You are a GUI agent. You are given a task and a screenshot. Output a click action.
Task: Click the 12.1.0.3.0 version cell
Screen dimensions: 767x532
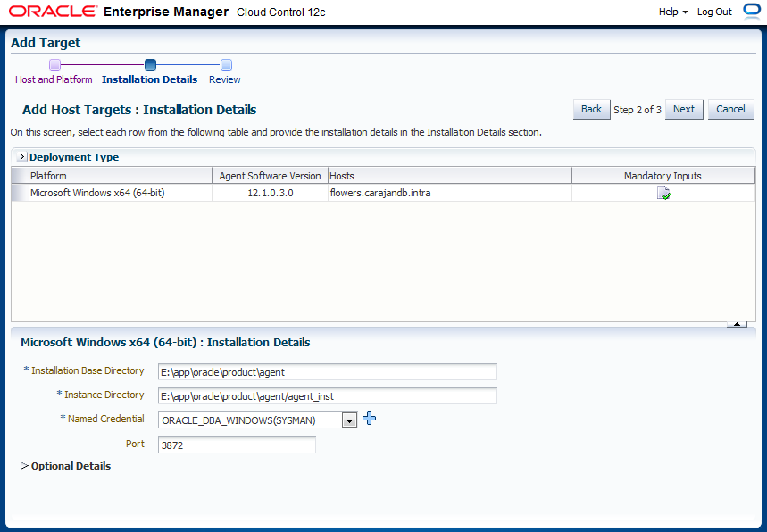click(x=270, y=193)
